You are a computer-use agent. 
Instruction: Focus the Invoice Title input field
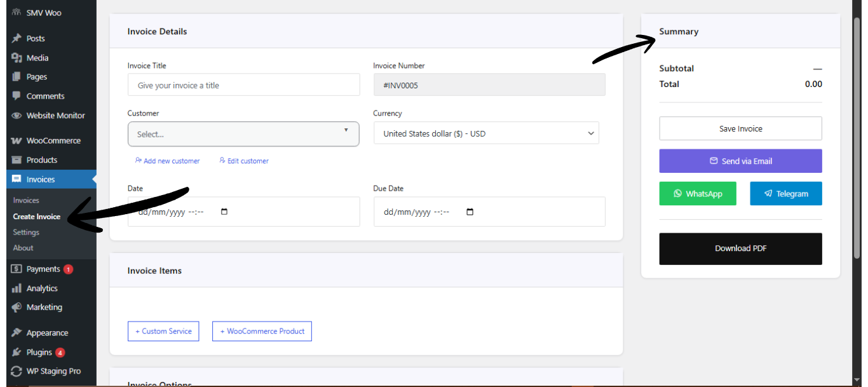(243, 85)
